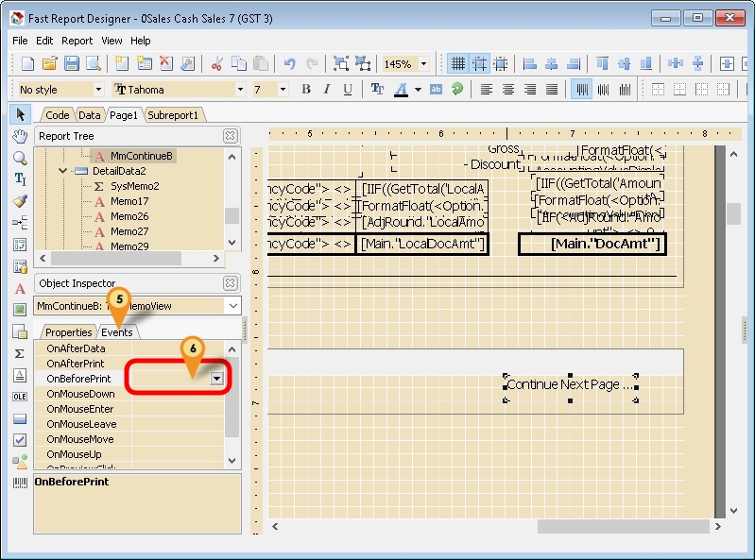755x560 pixels.
Task: Click the font color button
Action: coord(401,90)
